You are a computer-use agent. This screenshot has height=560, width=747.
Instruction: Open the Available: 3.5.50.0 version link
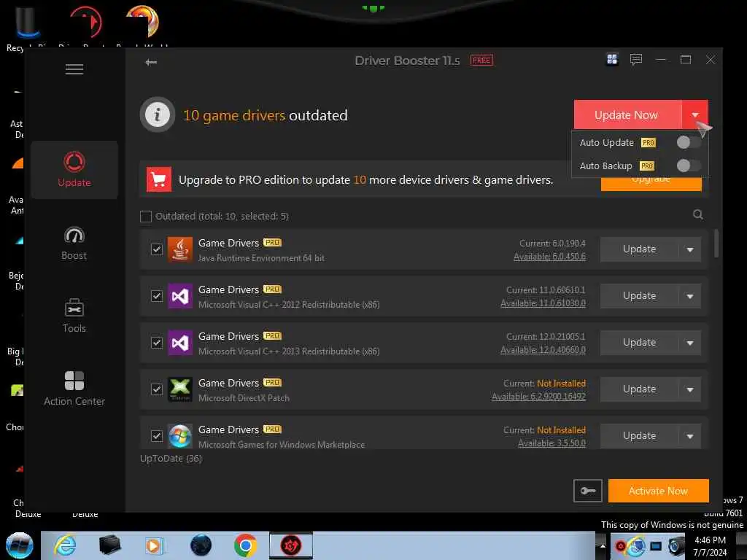tap(551, 443)
